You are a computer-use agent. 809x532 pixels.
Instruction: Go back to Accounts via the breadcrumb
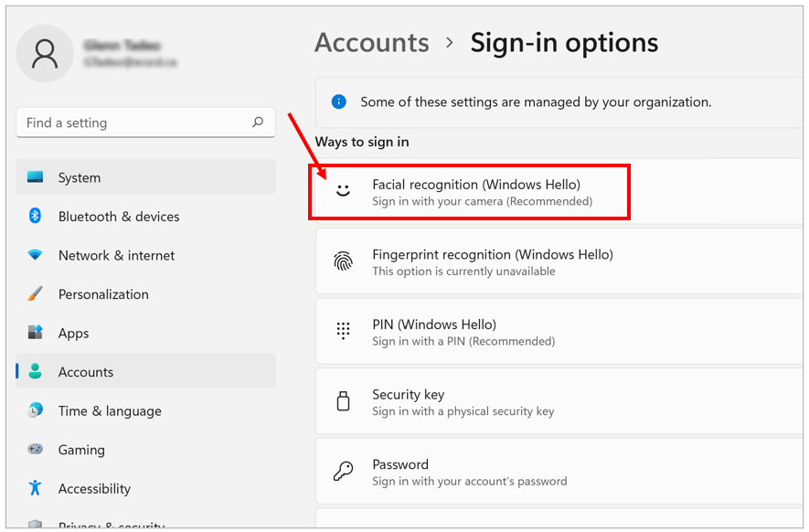point(372,42)
